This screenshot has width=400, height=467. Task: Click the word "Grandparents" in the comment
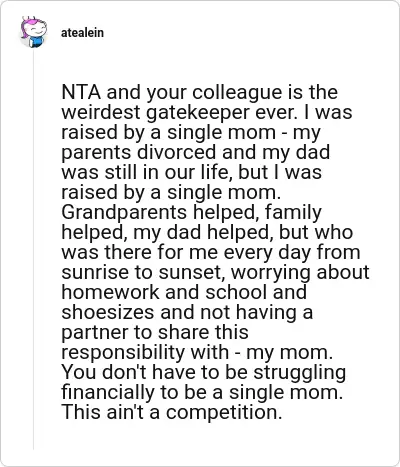pyautogui.click(x=124, y=212)
